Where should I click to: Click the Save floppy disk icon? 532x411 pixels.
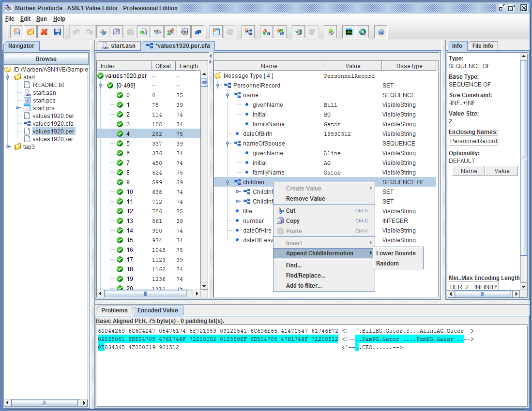(x=58, y=32)
